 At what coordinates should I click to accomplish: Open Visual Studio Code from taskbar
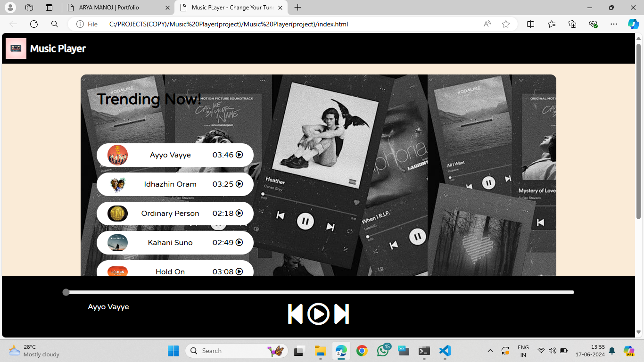point(445,351)
